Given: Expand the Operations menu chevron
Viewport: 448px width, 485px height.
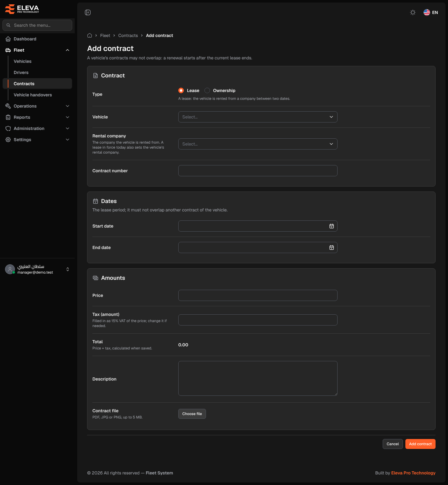Looking at the screenshot, I should [x=68, y=106].
